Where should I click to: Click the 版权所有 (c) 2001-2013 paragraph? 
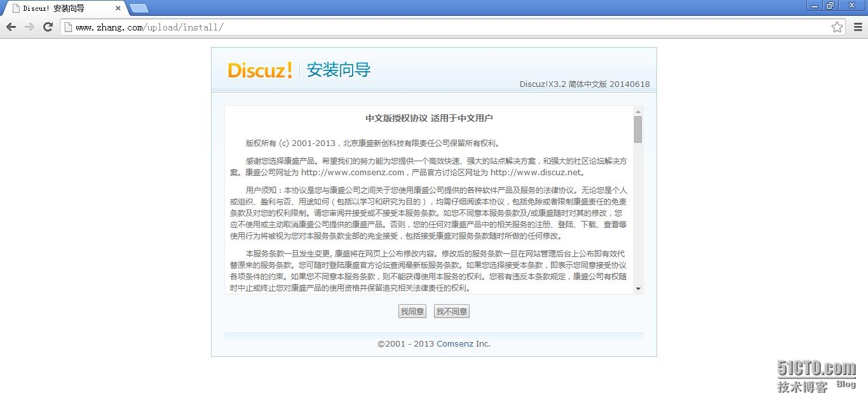373,143
